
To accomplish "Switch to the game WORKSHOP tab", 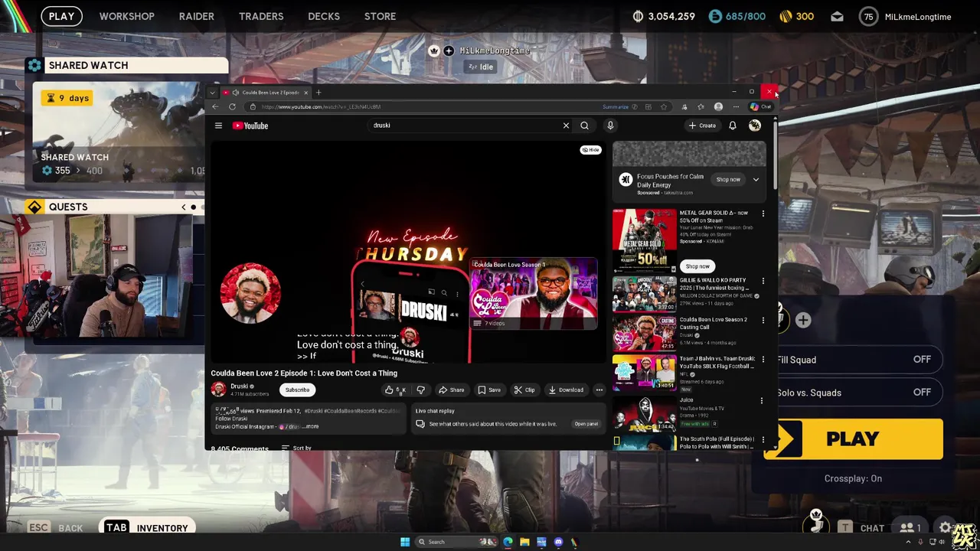I will (126, 16).
